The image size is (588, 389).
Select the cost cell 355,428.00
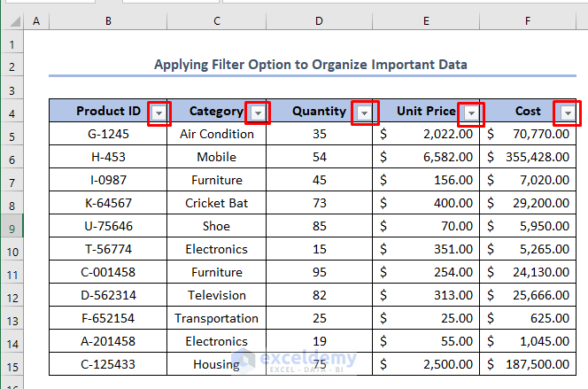click(528, 158)
